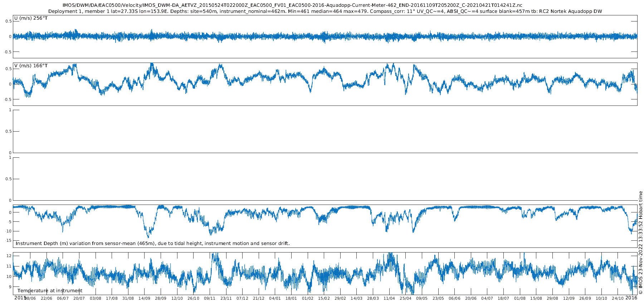Click the 'Instrument Depth (m) variation' caption

coord(153,244)
